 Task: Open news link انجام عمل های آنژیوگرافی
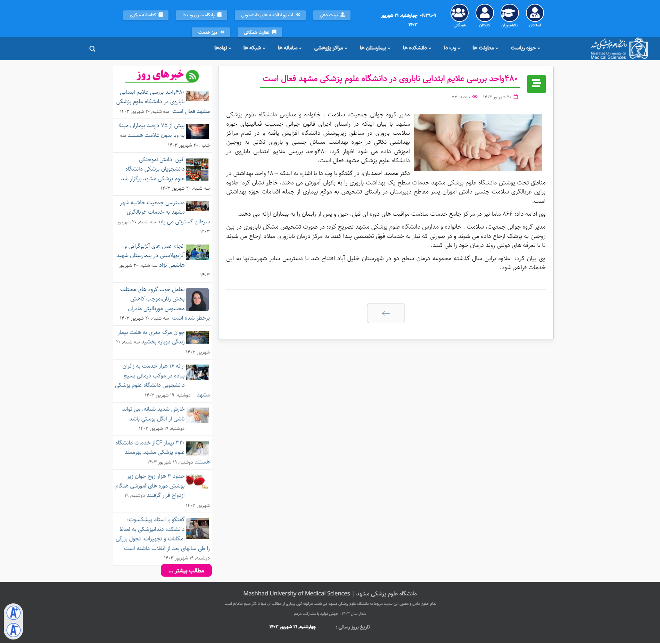tap(151, 256)
